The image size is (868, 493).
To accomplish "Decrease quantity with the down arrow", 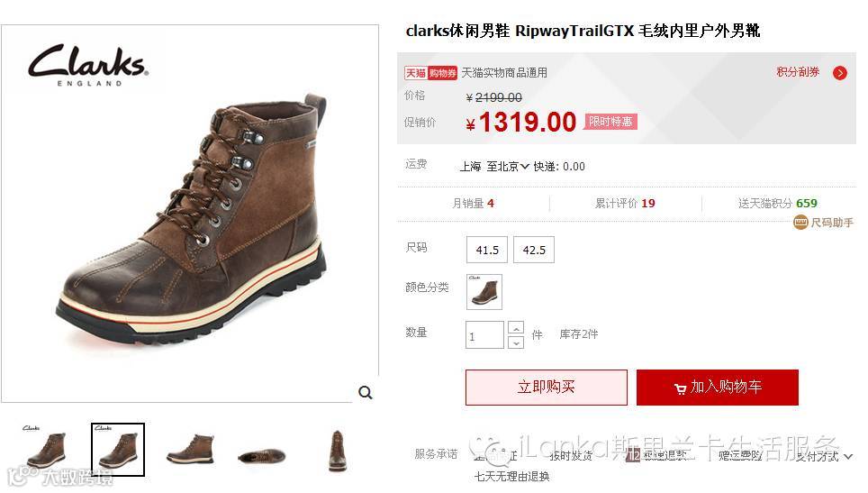I will coord(516,342).
